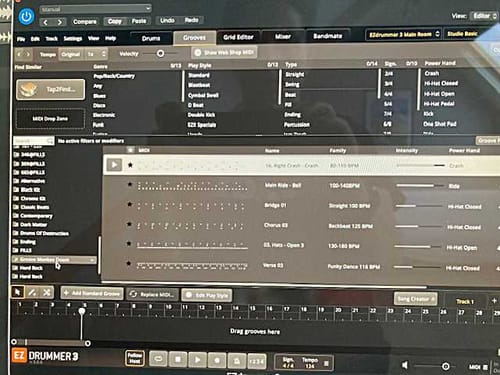Open the Manual preset dropdown

tap(95, 9)
